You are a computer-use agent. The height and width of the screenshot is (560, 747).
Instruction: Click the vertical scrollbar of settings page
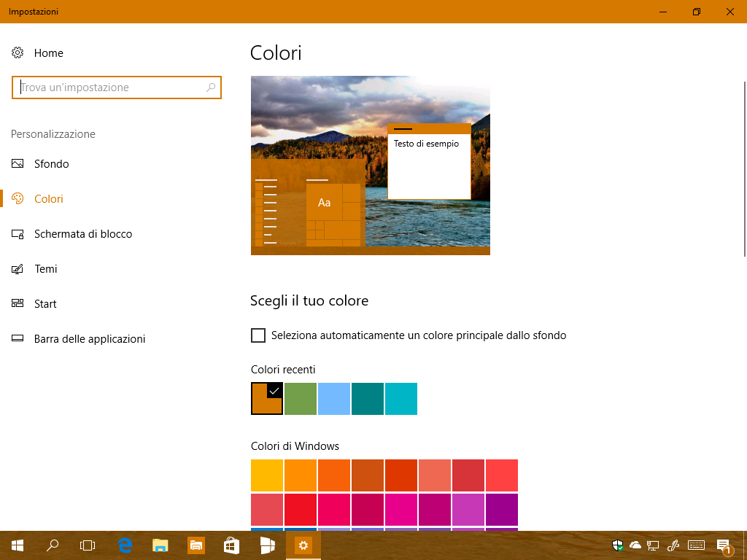pyautogui.click(x=745, y=169)
